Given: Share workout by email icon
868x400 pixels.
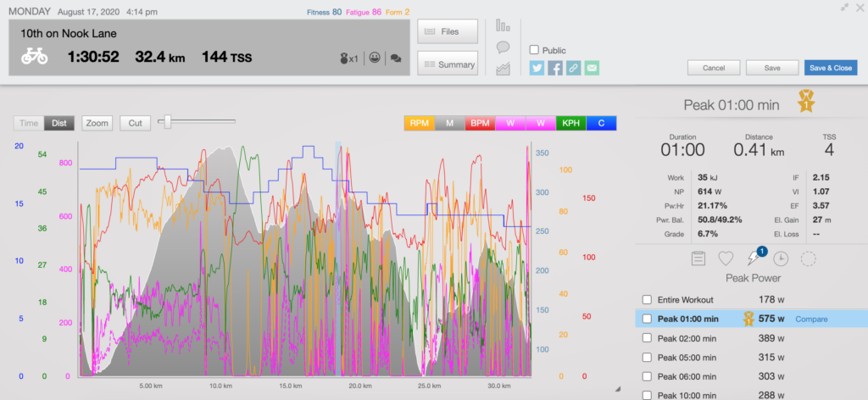Looking at the screenshot, I should click(x=592, y=68).
